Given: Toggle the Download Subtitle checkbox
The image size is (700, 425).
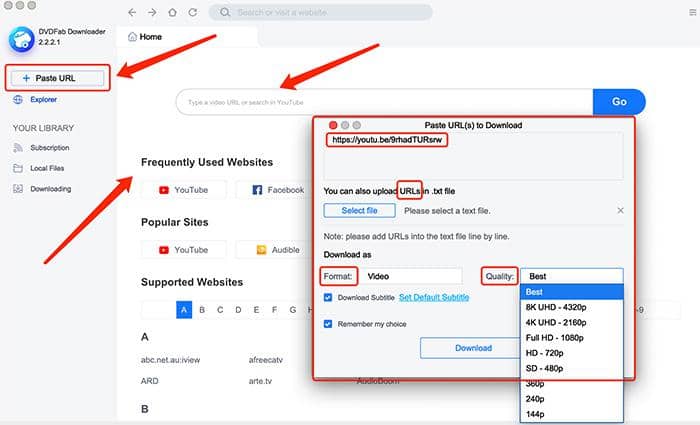Looking at the screenshot, I should [x=328, y=297].
